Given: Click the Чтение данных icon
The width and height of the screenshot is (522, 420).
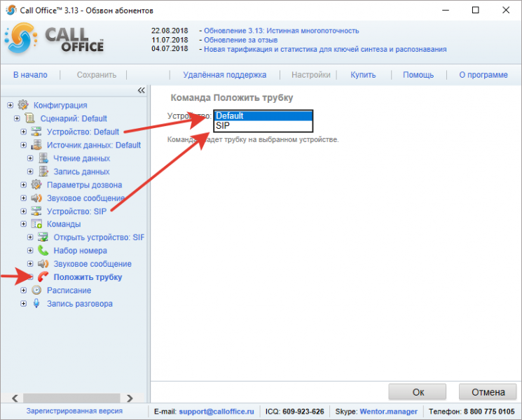Looking at the screenshot, I should tap(43, 158).
